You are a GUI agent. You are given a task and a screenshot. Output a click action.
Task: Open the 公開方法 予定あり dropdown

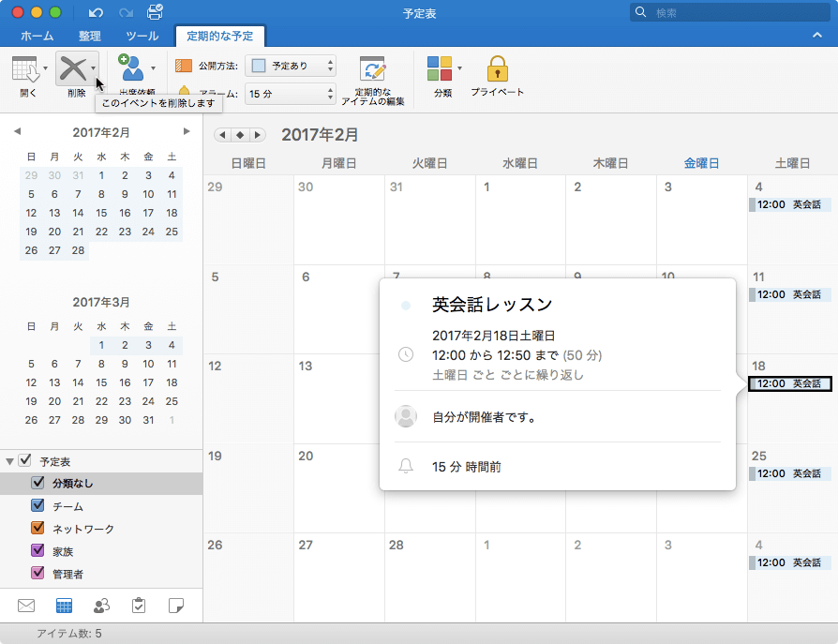291,66
